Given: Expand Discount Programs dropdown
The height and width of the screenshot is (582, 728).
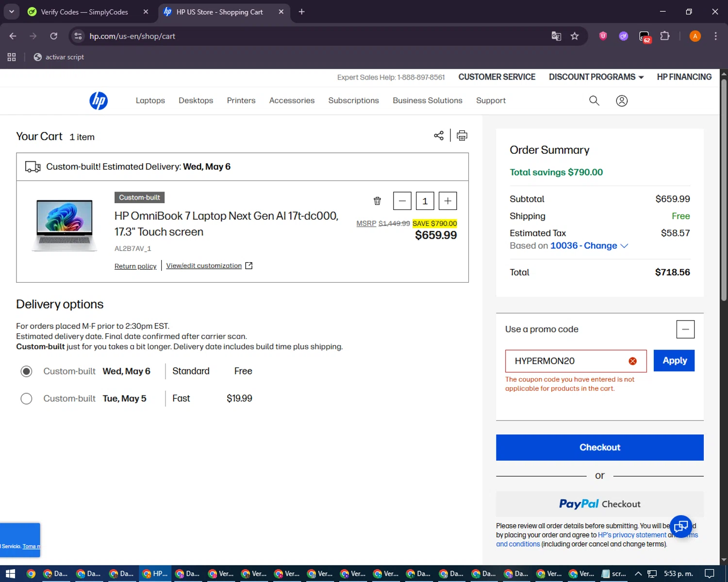Looking at the screenshot, I should (596, 77).
